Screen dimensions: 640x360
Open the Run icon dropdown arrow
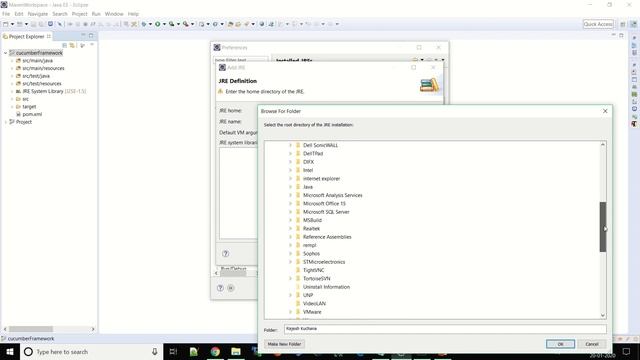click(x=164, y=24)
